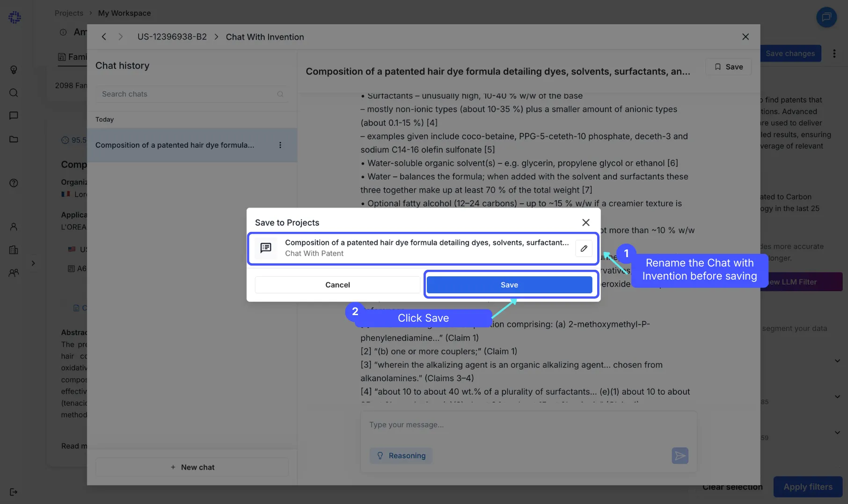Open the team members sidebar icon

[14, 273]
